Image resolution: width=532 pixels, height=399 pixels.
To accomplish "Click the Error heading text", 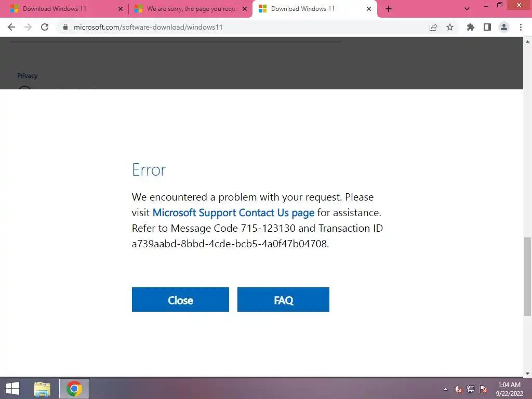I will (149, 170).
